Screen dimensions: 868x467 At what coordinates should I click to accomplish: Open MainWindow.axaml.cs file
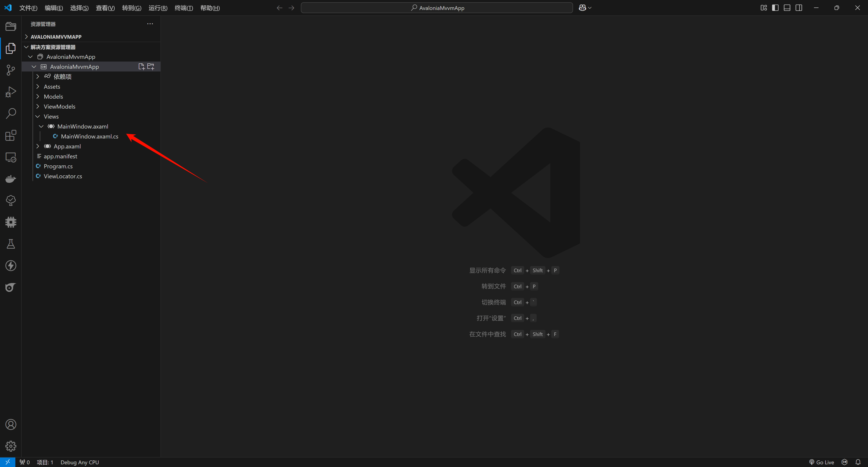pos(90,136)
